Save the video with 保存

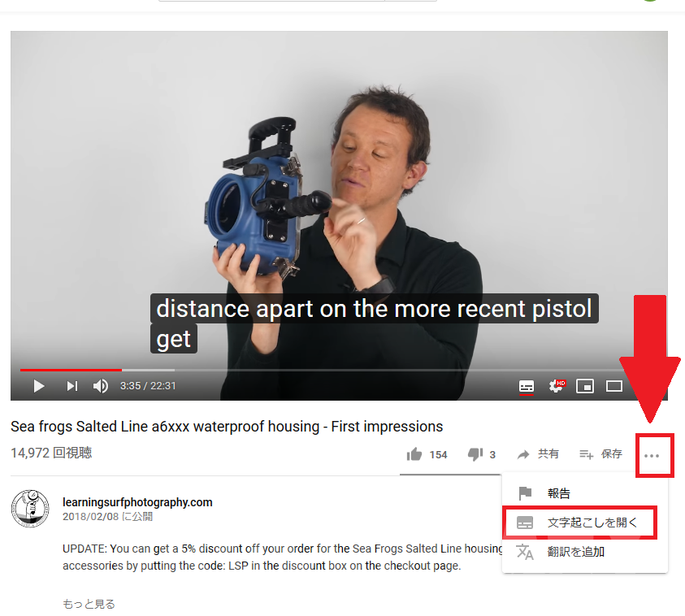tap(600, 454)
